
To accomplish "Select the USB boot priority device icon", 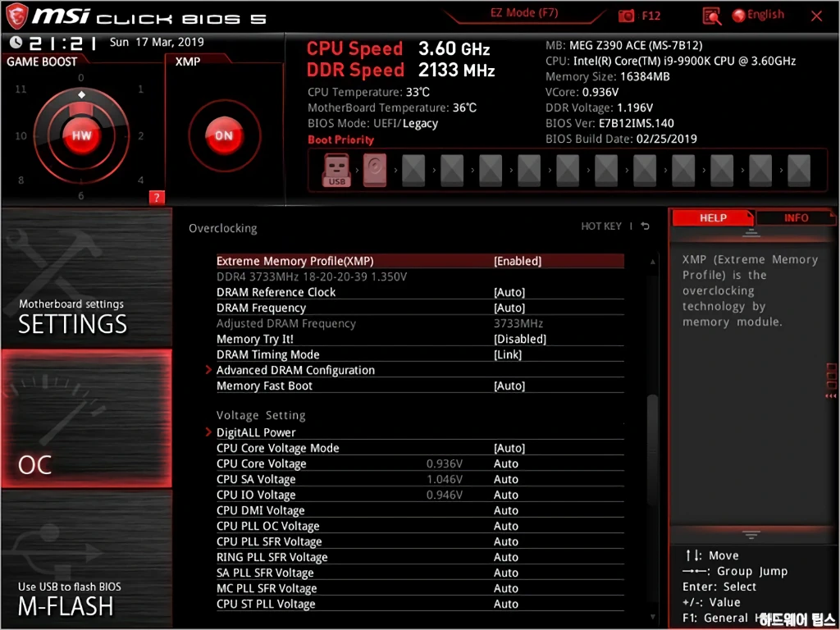I will point(336,170).
